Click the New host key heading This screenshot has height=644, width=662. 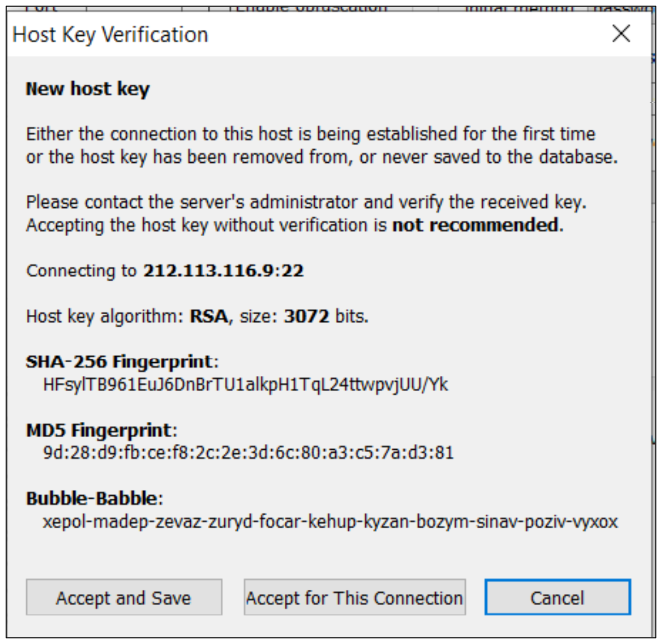[88, 89]
